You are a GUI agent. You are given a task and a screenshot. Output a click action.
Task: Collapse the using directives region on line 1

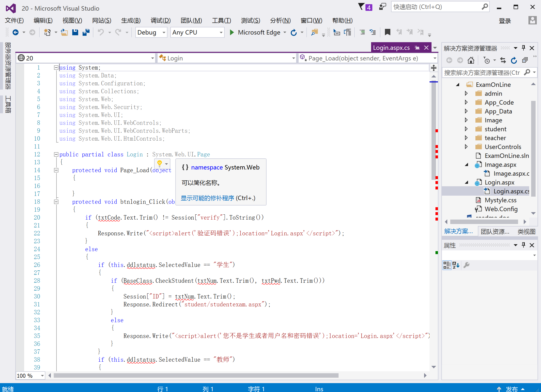(x=56, y=68)
